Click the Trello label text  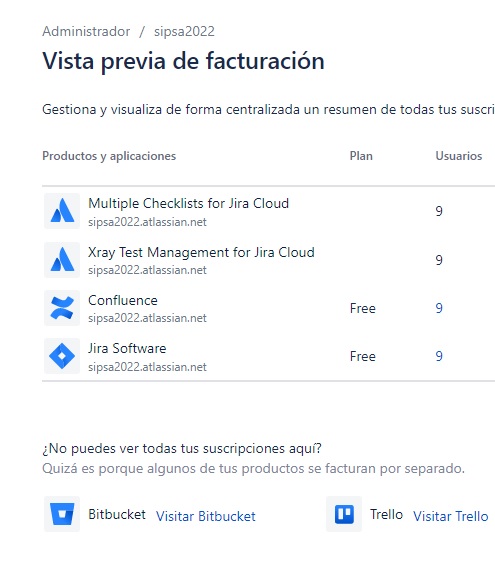click(386, 515)
